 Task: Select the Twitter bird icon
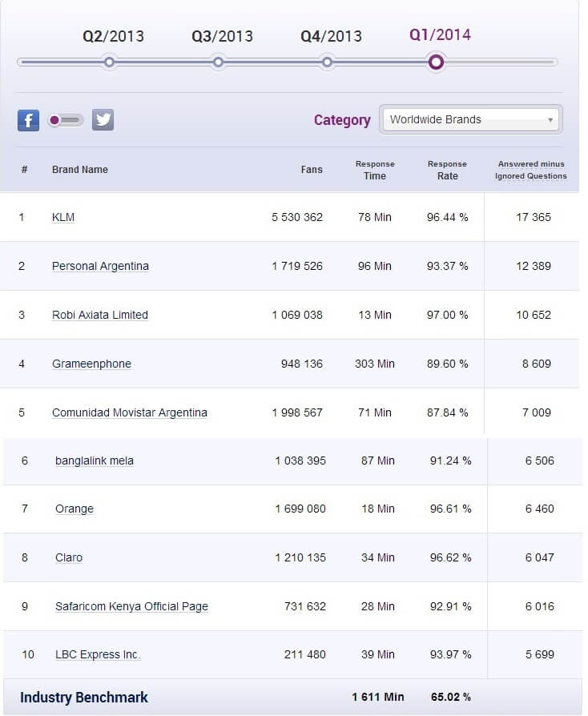tap(103, 119)
